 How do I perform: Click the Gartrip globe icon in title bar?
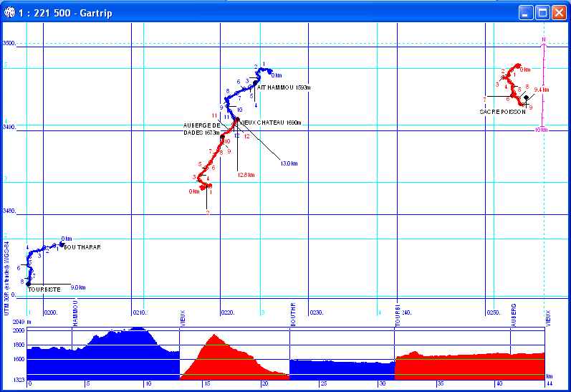tap(9, 12)
